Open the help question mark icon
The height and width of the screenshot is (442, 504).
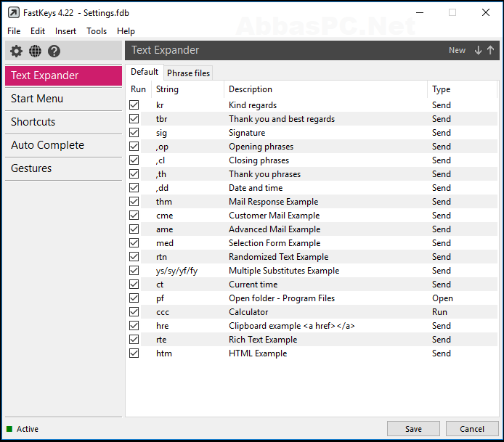[x=54, y=51]
